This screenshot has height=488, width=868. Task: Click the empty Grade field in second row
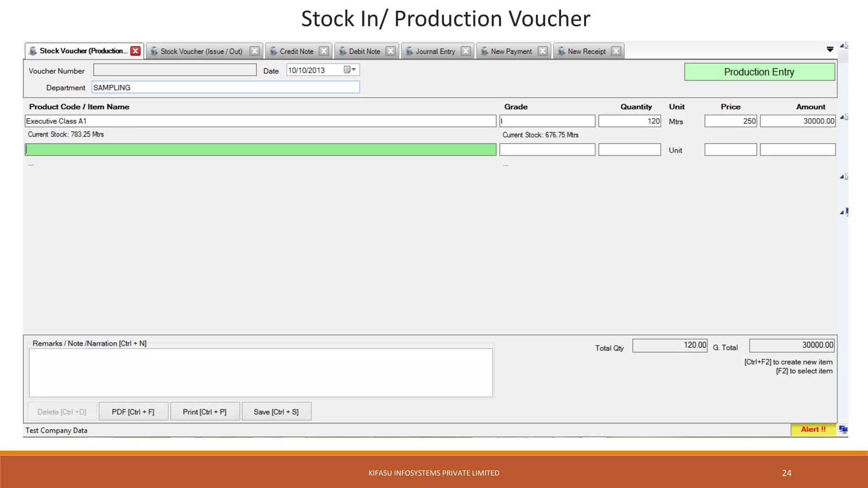547,150
